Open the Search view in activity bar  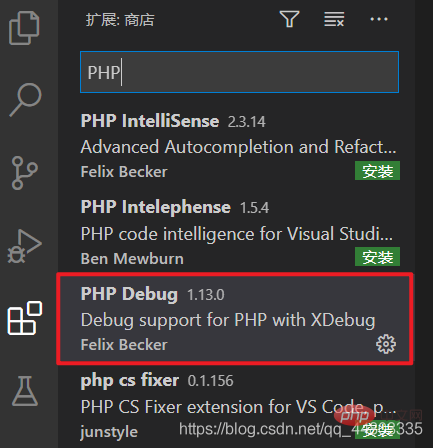click(x=25, y=100)
